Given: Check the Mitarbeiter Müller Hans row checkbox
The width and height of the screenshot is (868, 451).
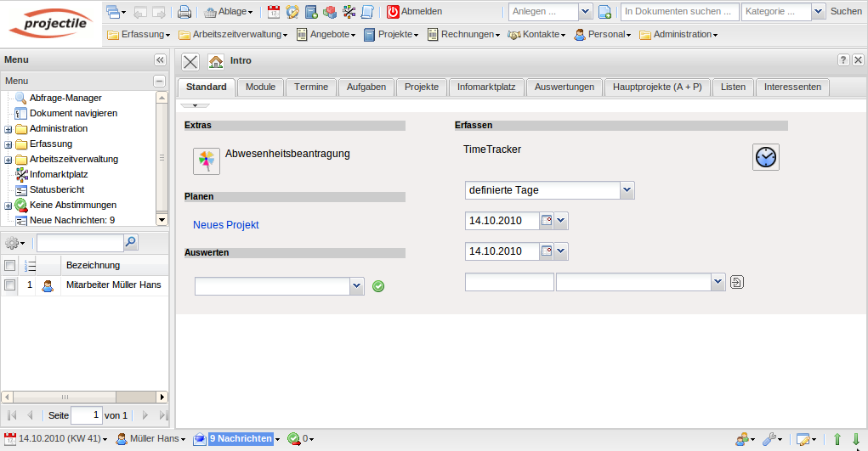Looking at the screenshot, I should point(10,285).
